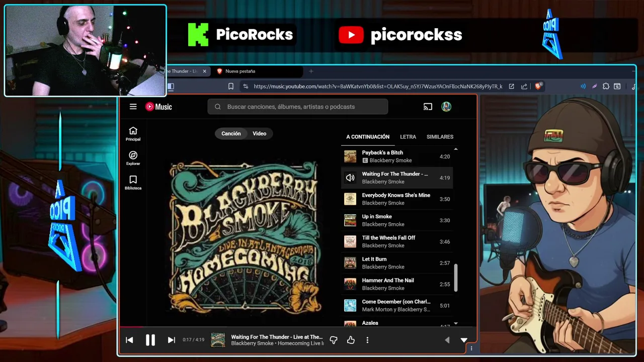
Task: Open the Leo AI icon in toolbar
Action: click(595, 86)
